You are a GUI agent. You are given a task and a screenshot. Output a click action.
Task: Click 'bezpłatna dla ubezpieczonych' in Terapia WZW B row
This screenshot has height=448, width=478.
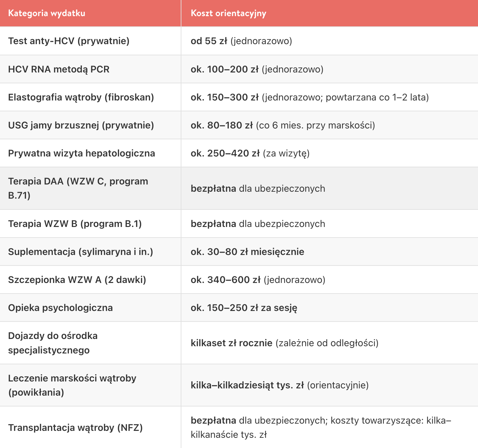click(x=258, y=224)
